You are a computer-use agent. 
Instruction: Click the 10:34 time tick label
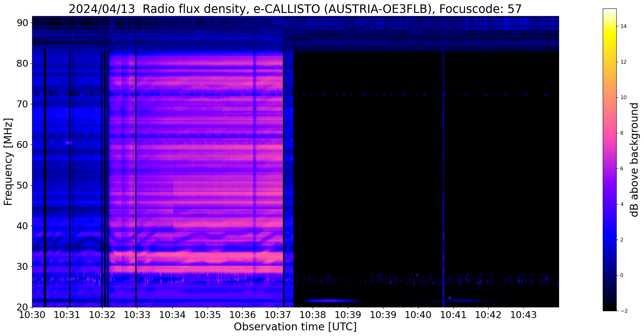172,315
